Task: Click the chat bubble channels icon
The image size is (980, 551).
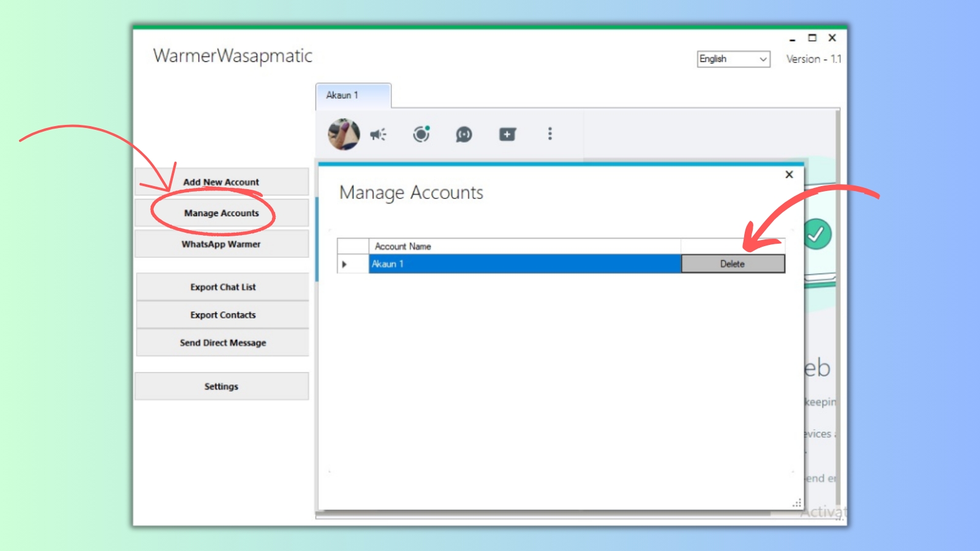Action: (x=464, y=134)
